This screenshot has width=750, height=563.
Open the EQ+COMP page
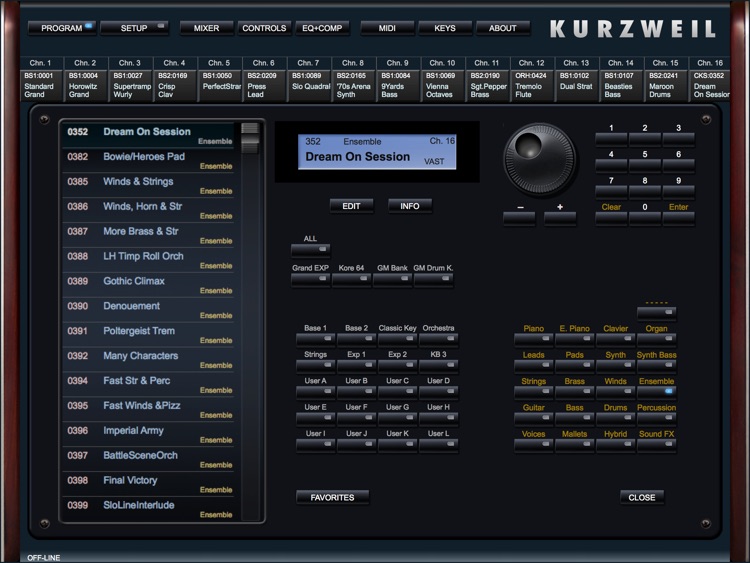coord(322,28)
